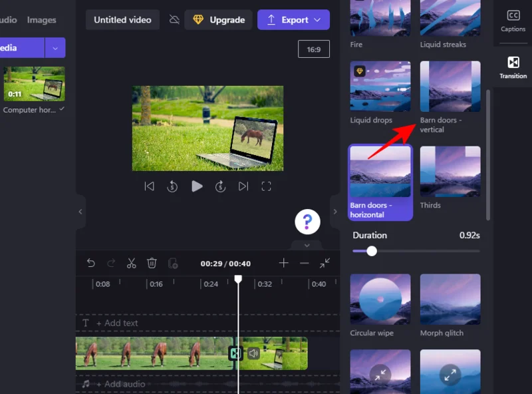Zoom timeline to fit with shrink icon
This screenshot has width=532, height=394.
click(325, 264)
